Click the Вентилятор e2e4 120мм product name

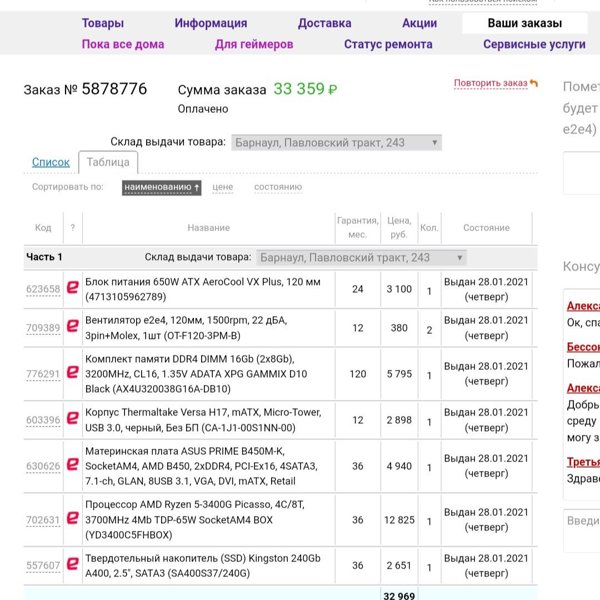(x=186, y=328)
